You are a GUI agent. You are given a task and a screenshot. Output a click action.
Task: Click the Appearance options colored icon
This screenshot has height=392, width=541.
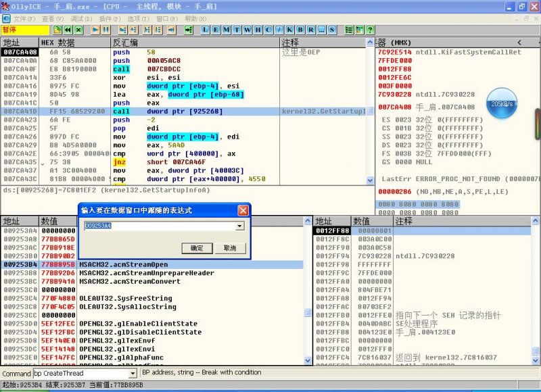(x=360, y=30)
